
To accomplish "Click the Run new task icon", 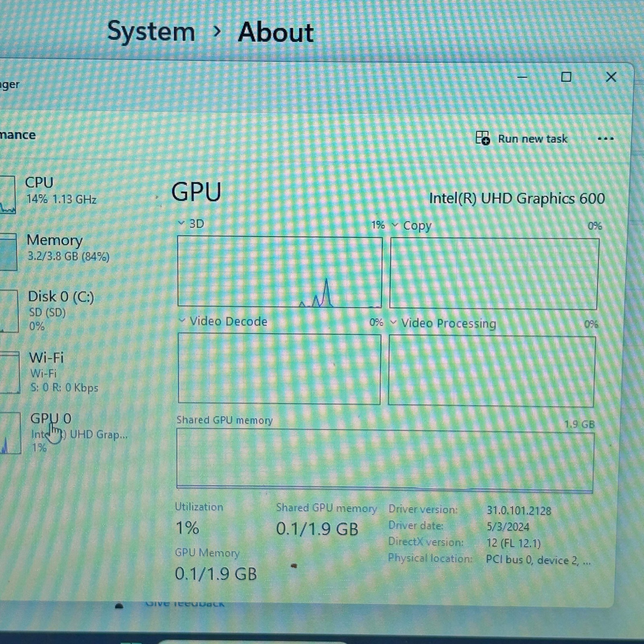I will click(483, 138).
